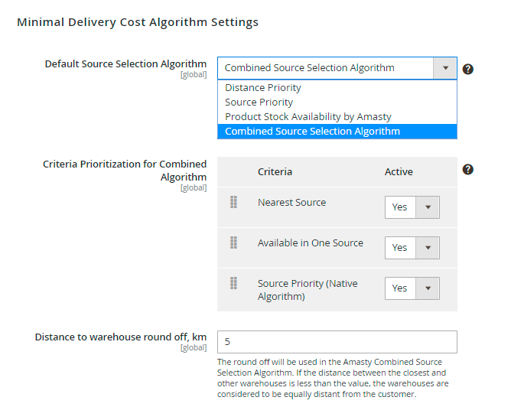Select highlighted Combined Source Selection Algorithm list option
This screenshot has height=420, width=524.
[x=312, y=132]
